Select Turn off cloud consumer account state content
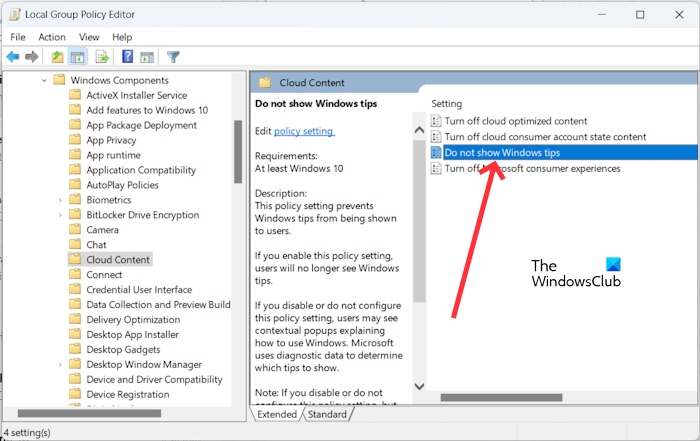This screenshot has width=700, height=441. (x=545, y=137)
